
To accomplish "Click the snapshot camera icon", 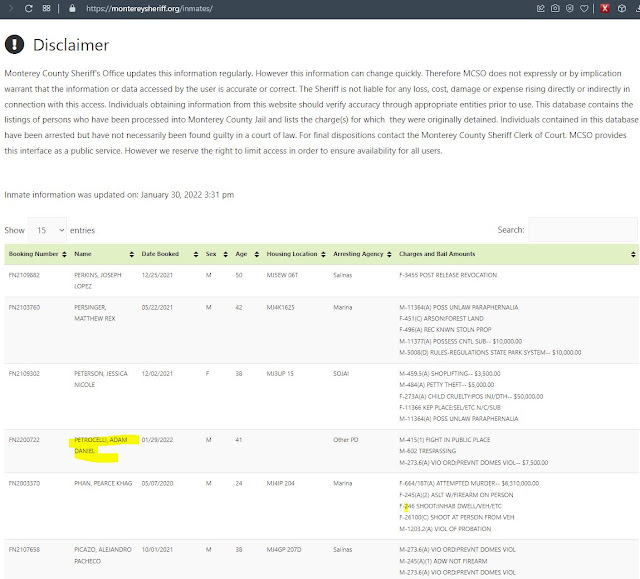I will [x=555, y=8].
